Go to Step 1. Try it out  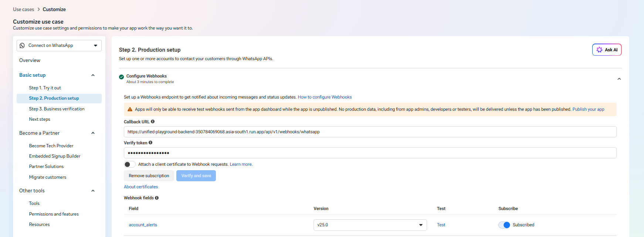coord(45,88)
